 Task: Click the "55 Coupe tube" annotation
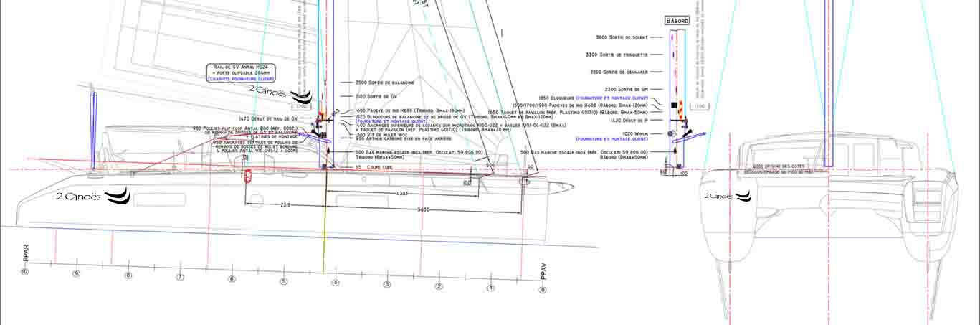click(373, 166)
